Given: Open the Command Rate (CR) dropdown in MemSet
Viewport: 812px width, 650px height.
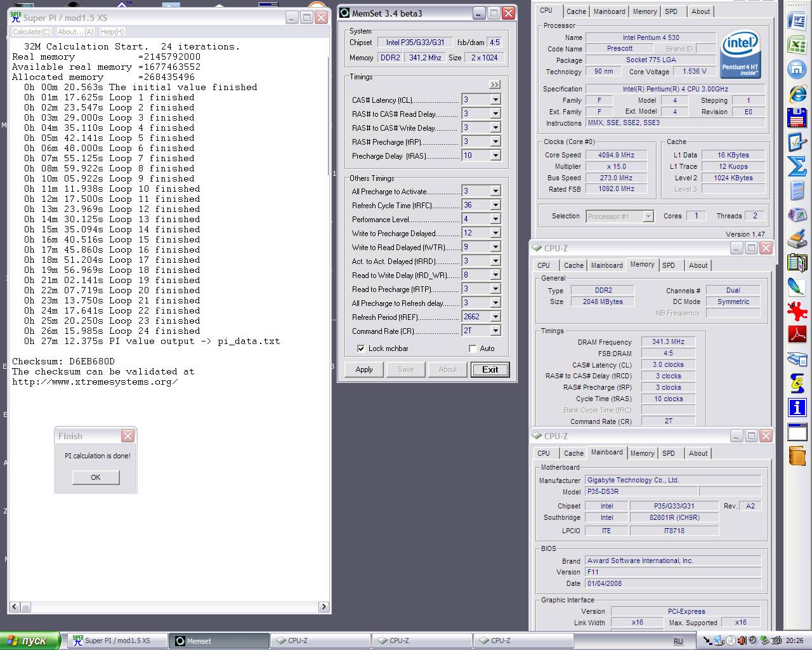Looking at the screenshot, I should tap(495, 331).
